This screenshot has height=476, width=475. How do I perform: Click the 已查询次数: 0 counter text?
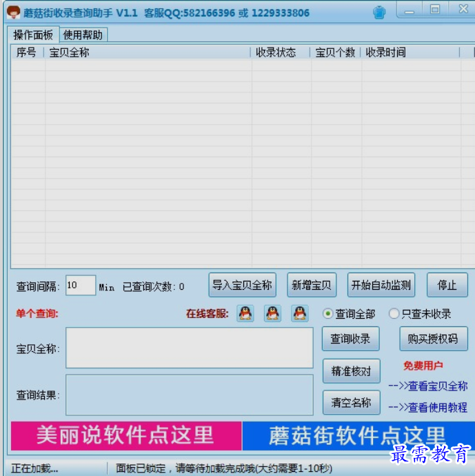point(153,286)
